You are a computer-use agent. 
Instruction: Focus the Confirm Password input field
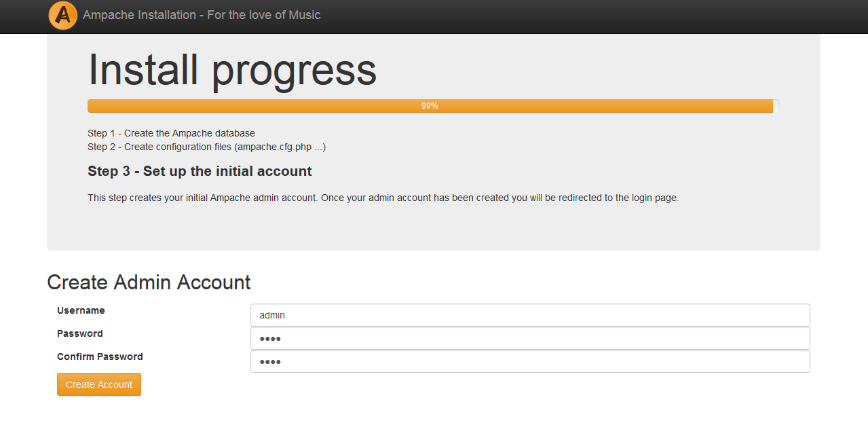pos(529,361)
